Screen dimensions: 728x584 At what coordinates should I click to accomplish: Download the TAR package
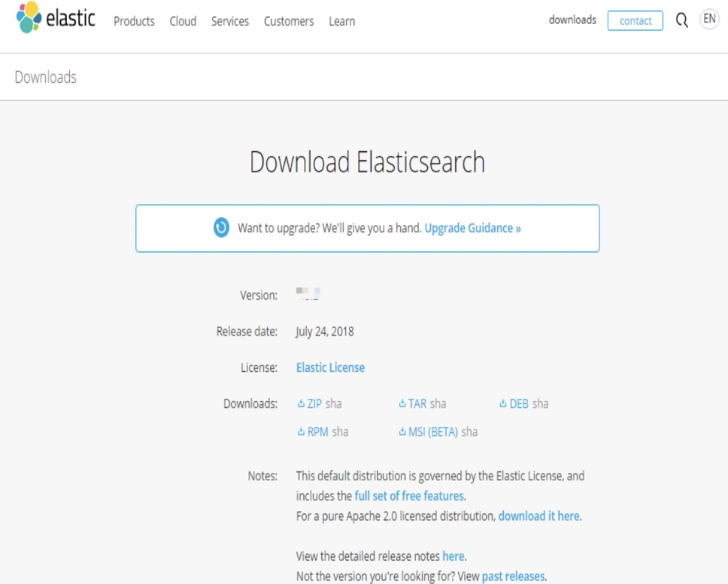point(417,403)
